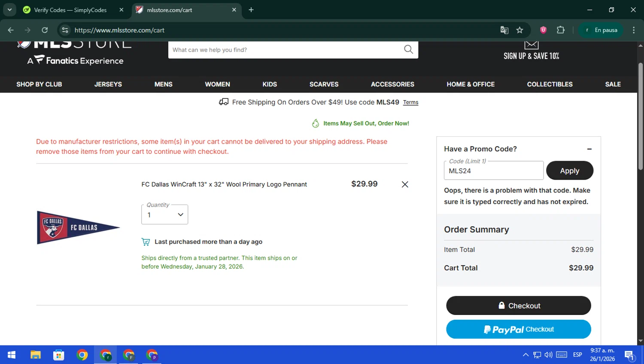Viewport: 644px width, 364px height.
Task: Open the Sale menu
Action: click(x=613, y=84)
